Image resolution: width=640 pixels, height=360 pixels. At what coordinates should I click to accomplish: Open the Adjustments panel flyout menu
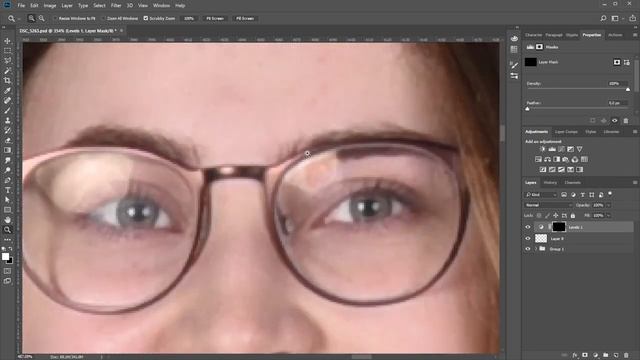(x=635, y=132)
